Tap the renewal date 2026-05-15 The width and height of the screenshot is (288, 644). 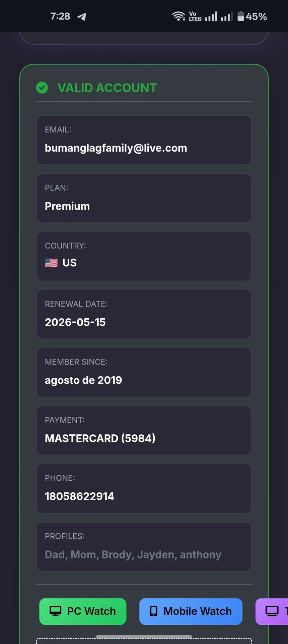point(75,322)
